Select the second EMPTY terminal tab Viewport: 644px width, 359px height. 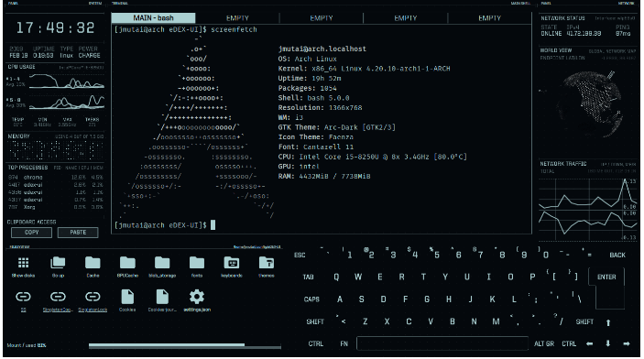(322, 18)
